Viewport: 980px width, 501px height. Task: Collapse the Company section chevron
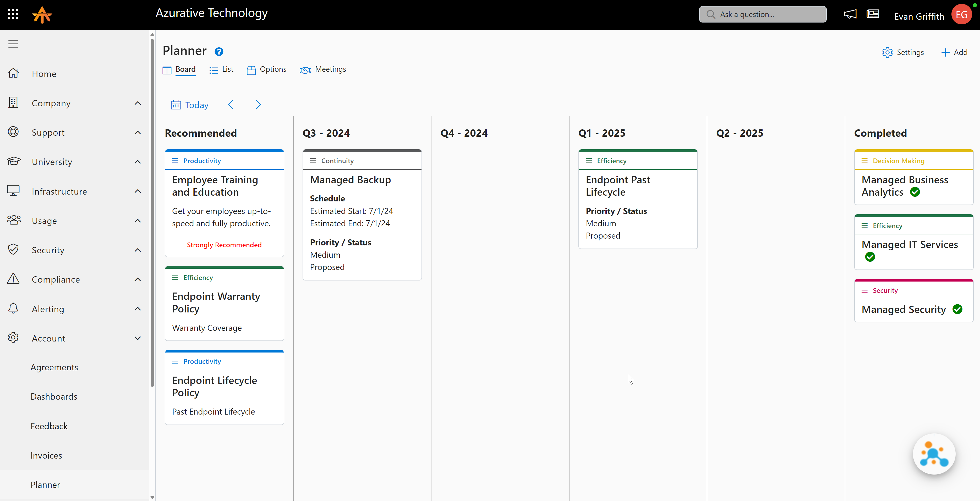click(x=138, y=103)
